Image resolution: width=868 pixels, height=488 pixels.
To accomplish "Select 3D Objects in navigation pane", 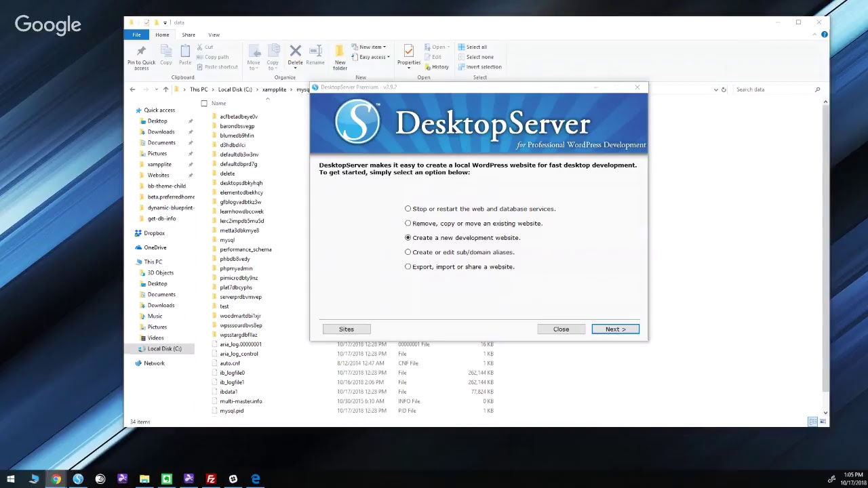I will 161,272.
